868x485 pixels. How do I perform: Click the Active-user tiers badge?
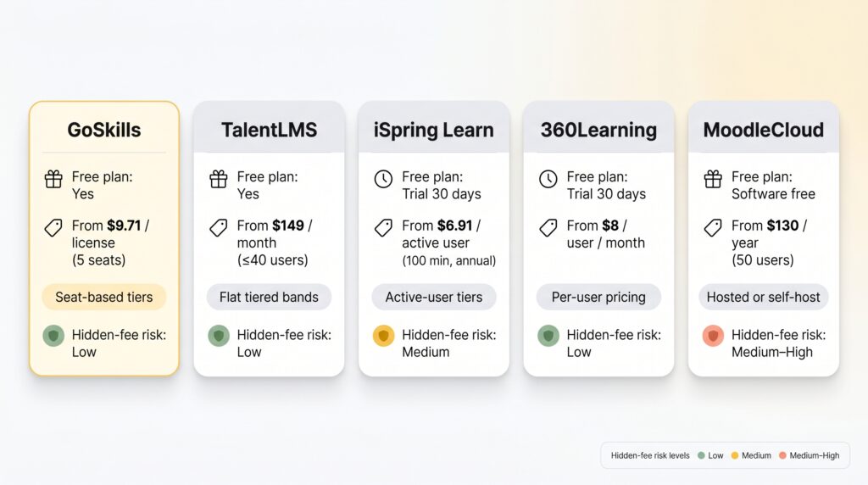tap(433, 297)
